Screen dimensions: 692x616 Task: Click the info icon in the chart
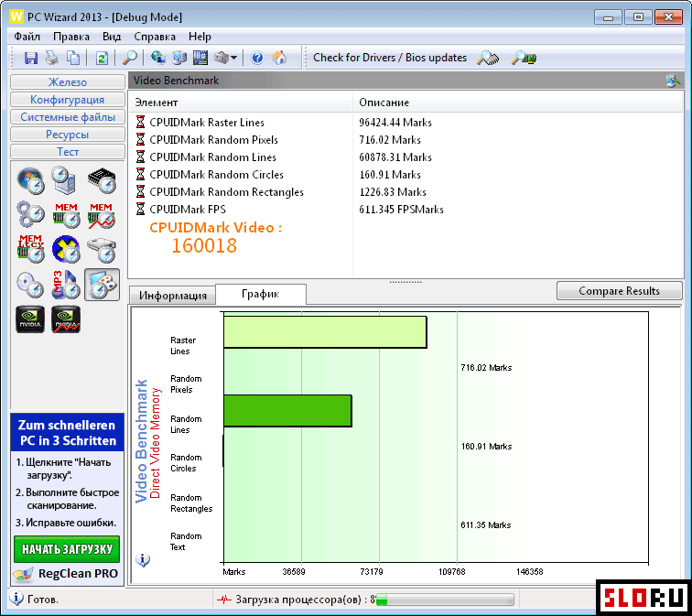click(143, 560)
